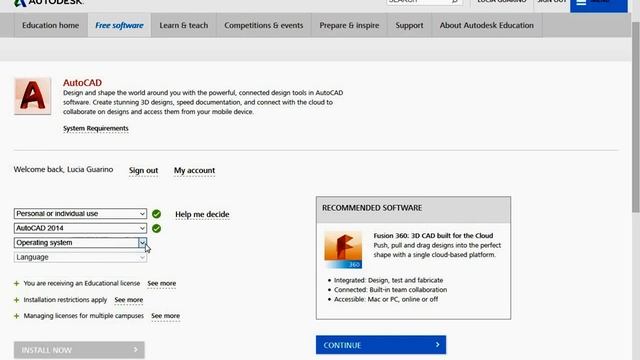Click the Autodesk logo in header
The width and height of the screenshot is (640, 360).
point(48,2)
